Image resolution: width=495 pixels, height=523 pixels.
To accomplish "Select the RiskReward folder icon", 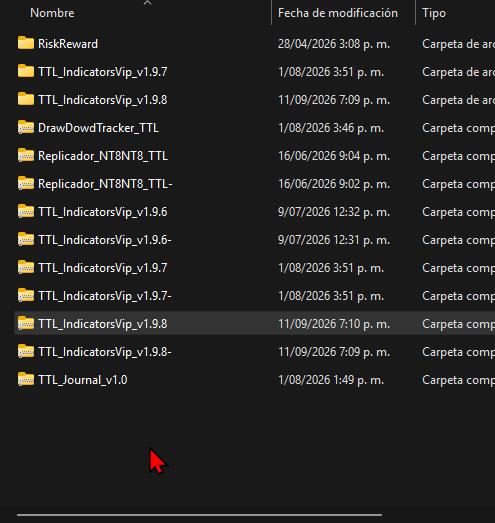I will [x=26, y=43].
